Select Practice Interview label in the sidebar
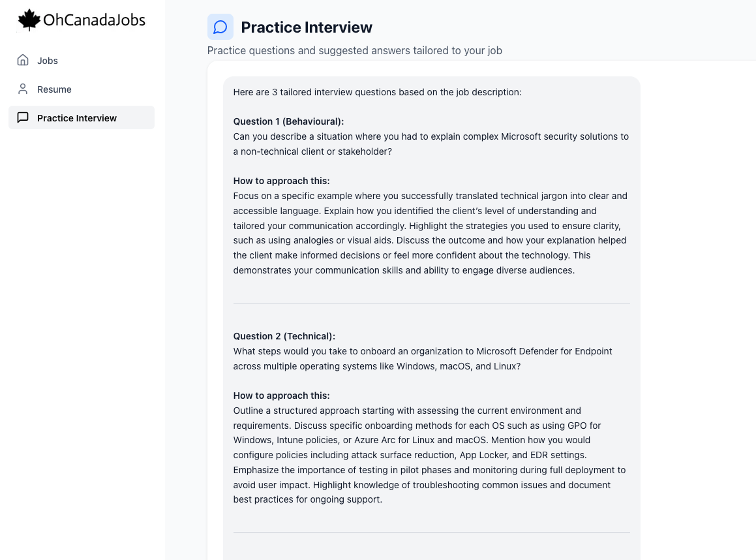This screenshot has height=560, width=756. tap(77, 118)
